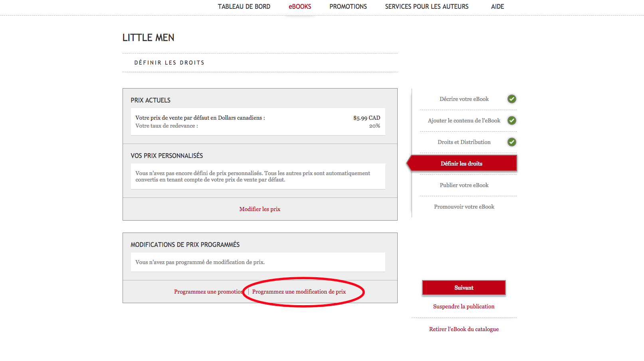The height and width of the screenshot is (361, 644).
Task: Go to Ajouter le contenu de l'eBook step
Action: click(464, 120)
